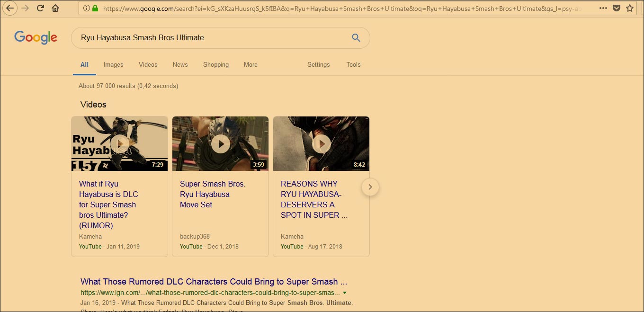Click the Google search magnifier icon
Viewport: 644px width, 312px height.
(x=356, y=37)
